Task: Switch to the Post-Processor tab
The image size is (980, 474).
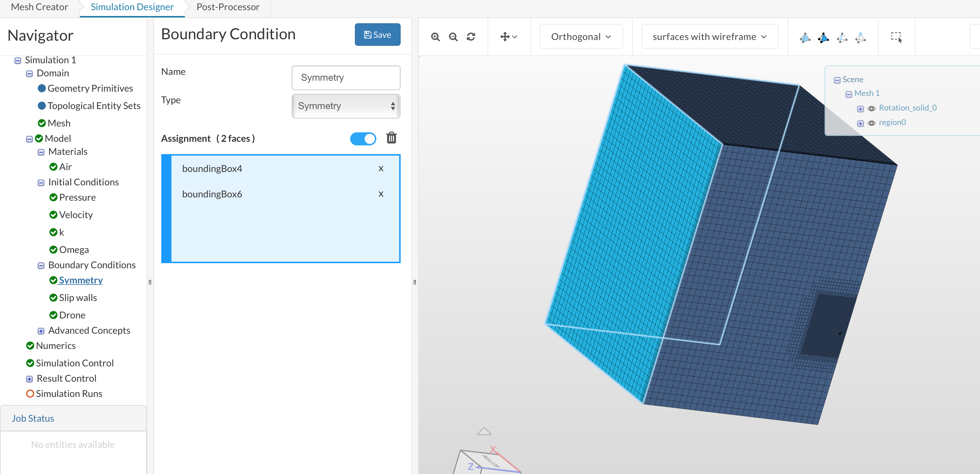Action: coord(227,7)
